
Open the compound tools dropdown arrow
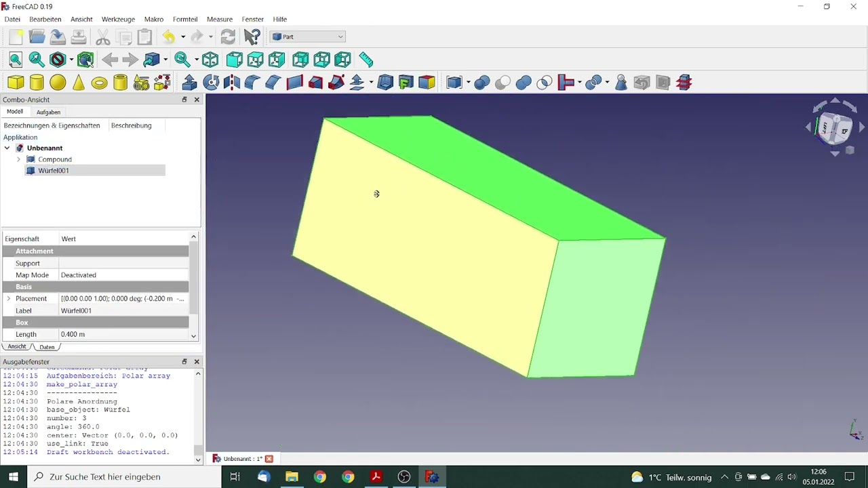tap(469, 83)
